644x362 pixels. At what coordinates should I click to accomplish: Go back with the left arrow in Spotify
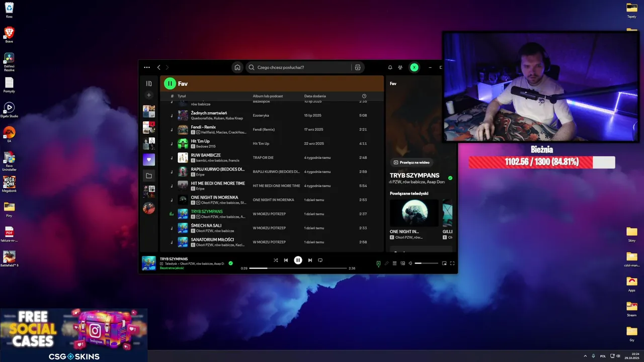(x=158, y=67)
